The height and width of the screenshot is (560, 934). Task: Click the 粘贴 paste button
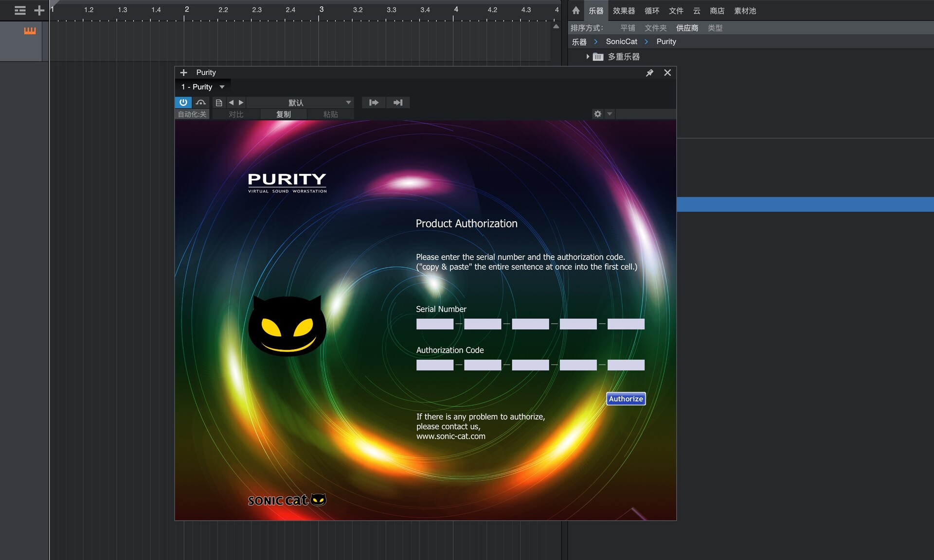[331, 114]
